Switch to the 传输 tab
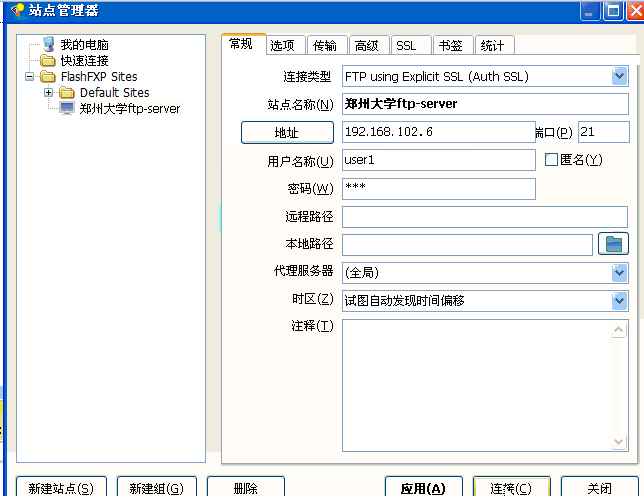This screenshot has height=500, width=644. pos(327,45)
